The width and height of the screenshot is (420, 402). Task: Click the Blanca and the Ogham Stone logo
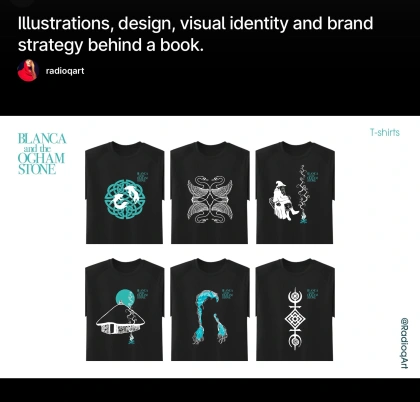42,153
